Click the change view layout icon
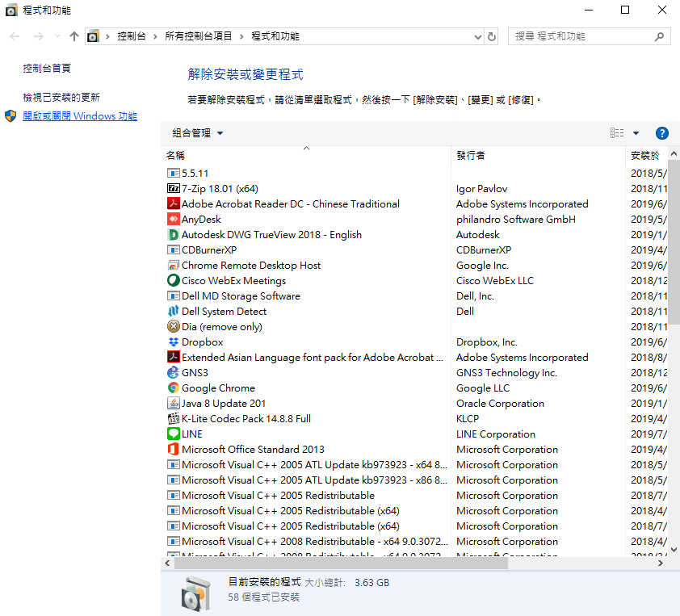 [617, 133]
